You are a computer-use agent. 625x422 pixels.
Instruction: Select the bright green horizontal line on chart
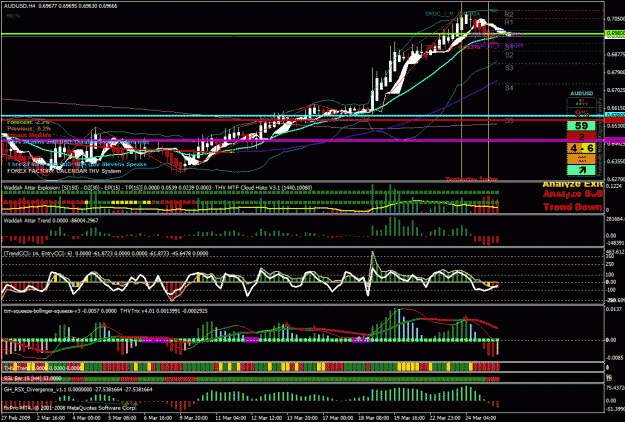(303, 34)
